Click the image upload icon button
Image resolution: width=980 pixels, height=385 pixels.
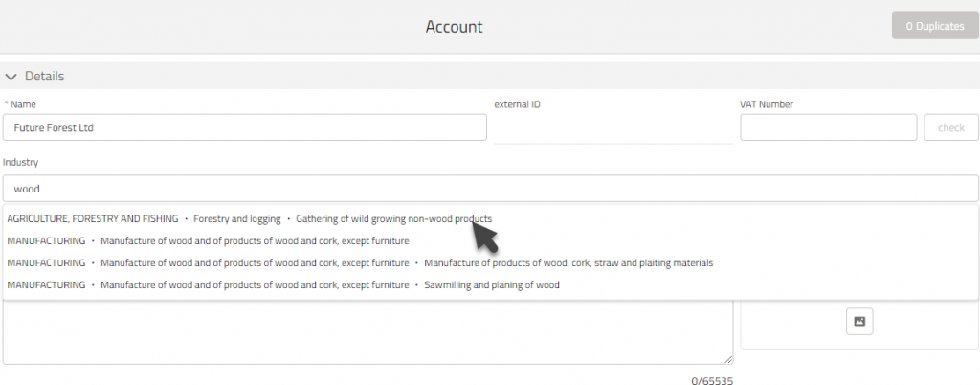[858, 322]
